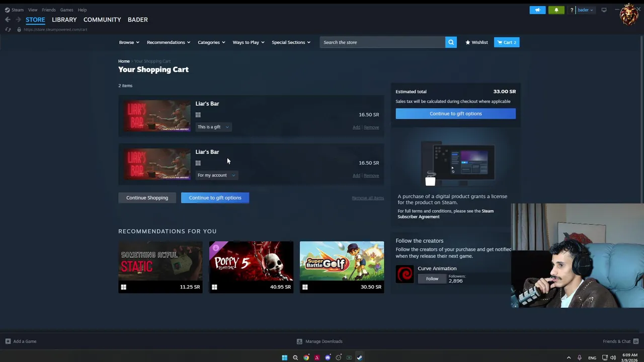Open the volume tray icon
The image size is (644, 362).
(613, 357)
